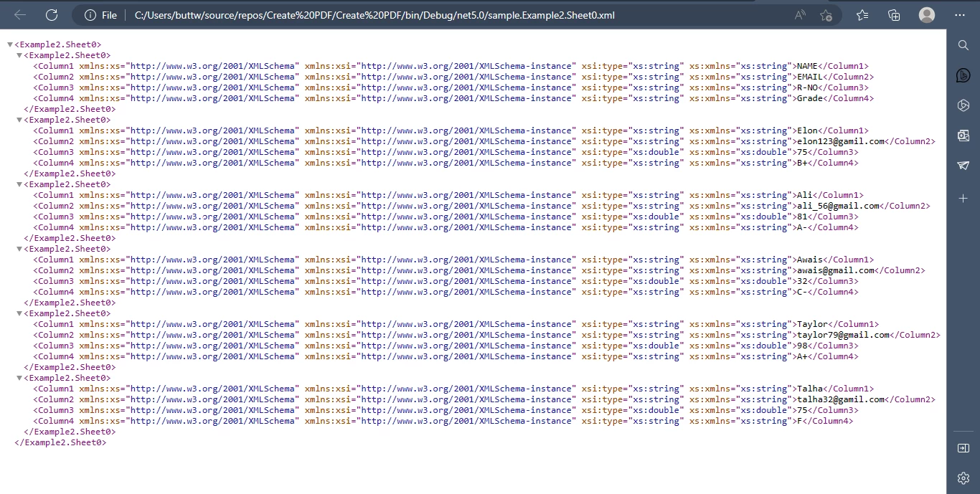Click the browser refresh button
980x494 pixels.
tap(52, 15)
